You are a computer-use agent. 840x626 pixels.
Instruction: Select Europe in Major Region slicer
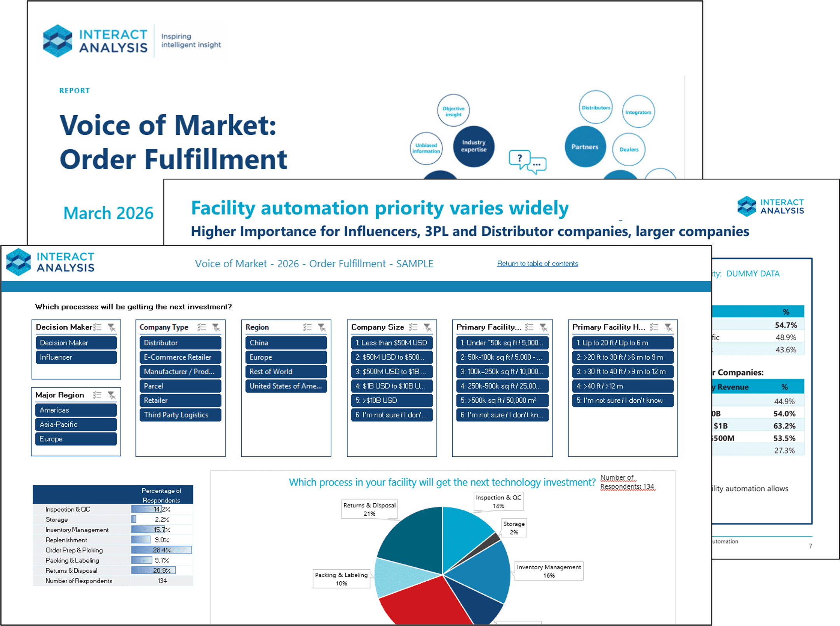coord(76,439)
